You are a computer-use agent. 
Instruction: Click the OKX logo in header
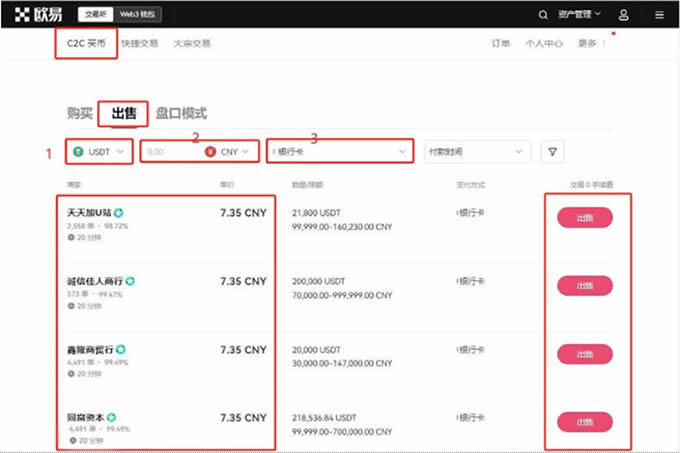tap(38, 14)
